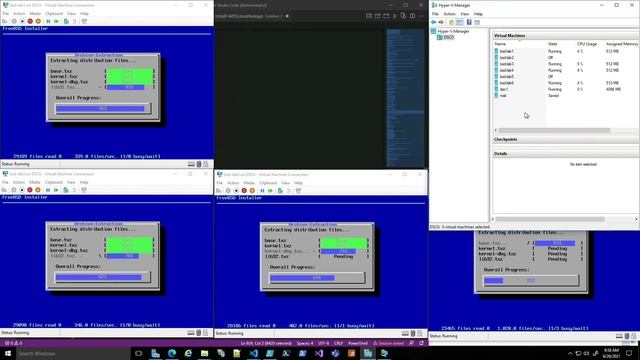Image resolution: width=640 pixels, height=360 pixels.
Task: Click VS Code minimap on editor right side
Action: tap(405, 98)
